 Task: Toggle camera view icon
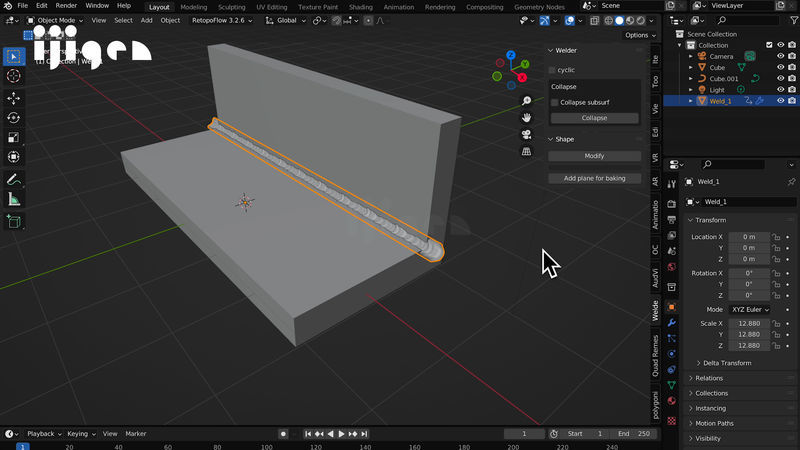click(x=526, y=135)
